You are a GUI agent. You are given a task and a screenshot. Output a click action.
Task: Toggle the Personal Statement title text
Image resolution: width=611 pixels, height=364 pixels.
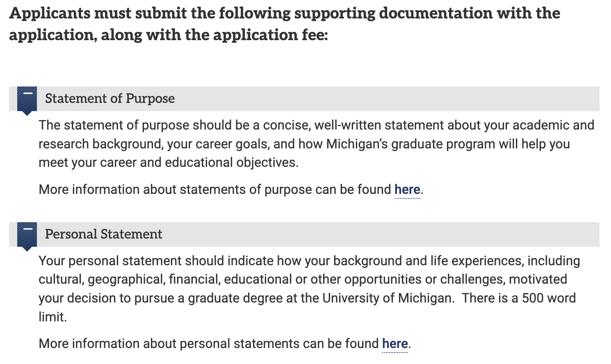point(104,234)
